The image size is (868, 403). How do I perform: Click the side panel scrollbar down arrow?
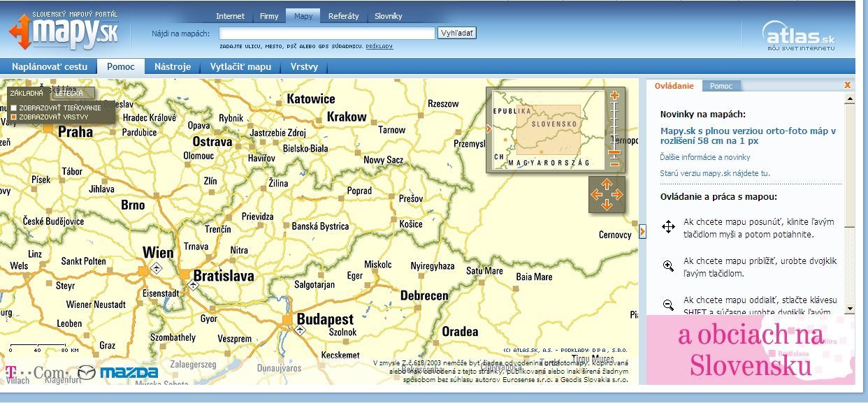coord(849,309)
